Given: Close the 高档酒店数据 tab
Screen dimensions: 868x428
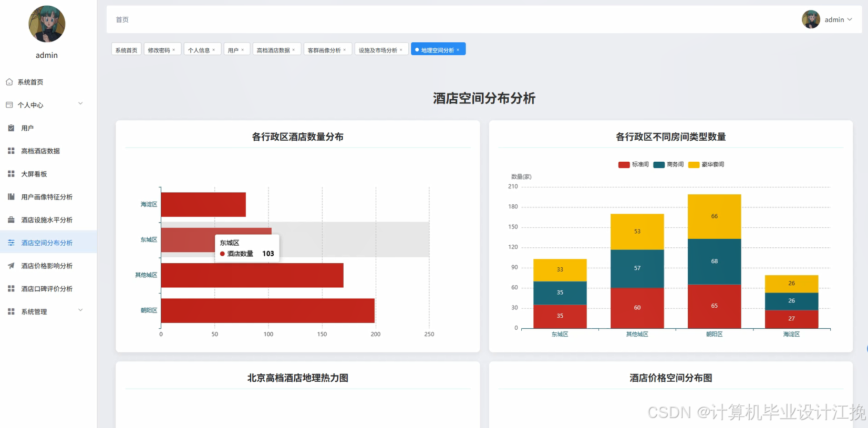Looking at the screenshot, I should [x=294, y=50].
